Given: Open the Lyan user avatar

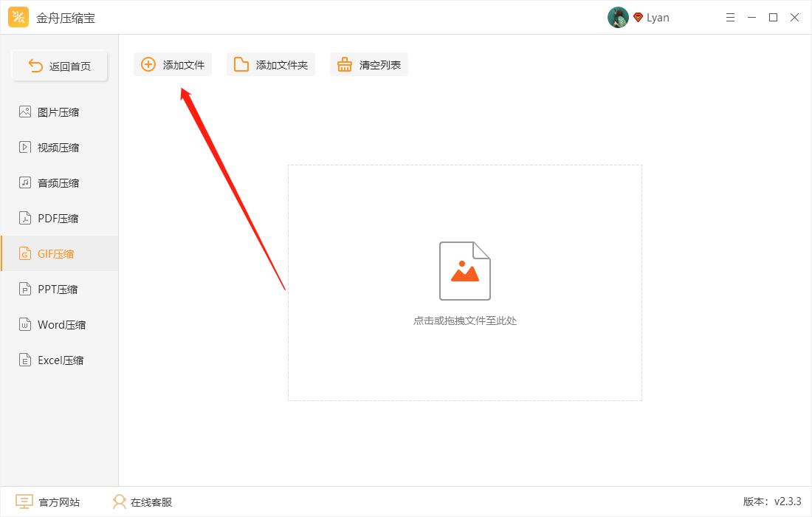Looking at the screenshot, I should tap(618, 17).
